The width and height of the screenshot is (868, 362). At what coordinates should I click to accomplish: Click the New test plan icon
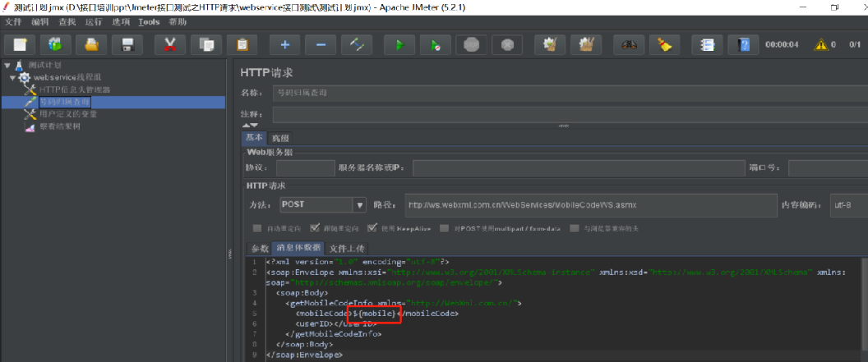20,45
